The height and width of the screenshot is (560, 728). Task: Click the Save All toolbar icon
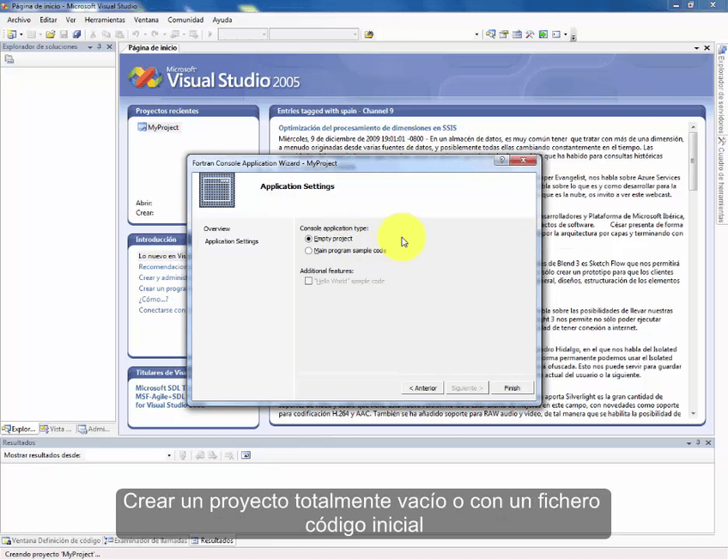coord(76,34)
